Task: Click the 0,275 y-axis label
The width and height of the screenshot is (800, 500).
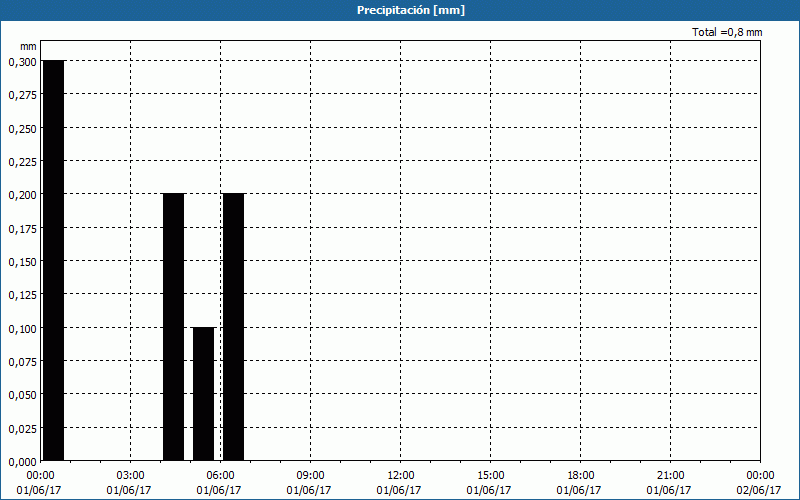Action: (22, 95)
